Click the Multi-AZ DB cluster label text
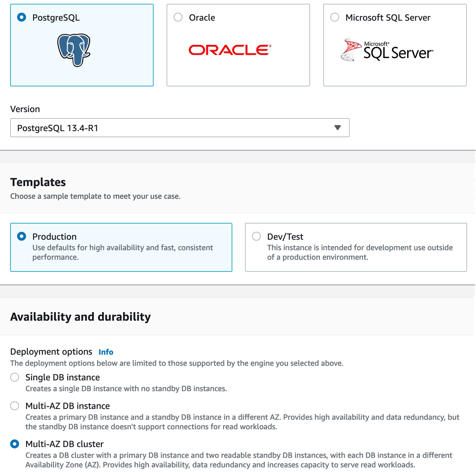Viewport: 476px width, 475px height. pos(64,444)
